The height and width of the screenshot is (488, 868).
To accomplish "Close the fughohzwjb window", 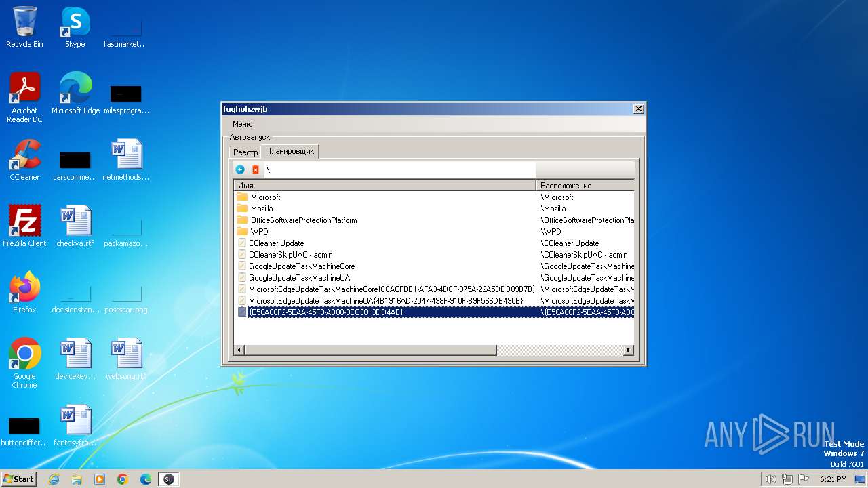I will click(638, 109).
